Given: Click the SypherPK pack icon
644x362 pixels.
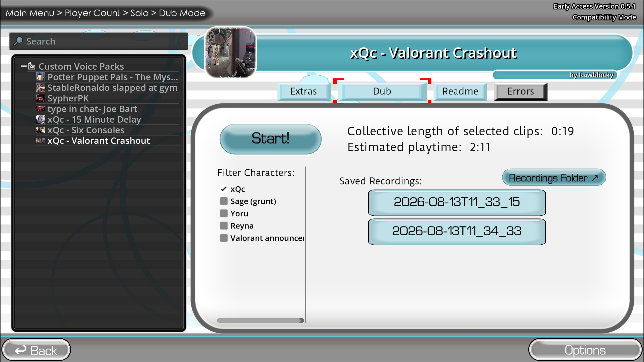Looking at the screenshot, I should tap(41, 98).
